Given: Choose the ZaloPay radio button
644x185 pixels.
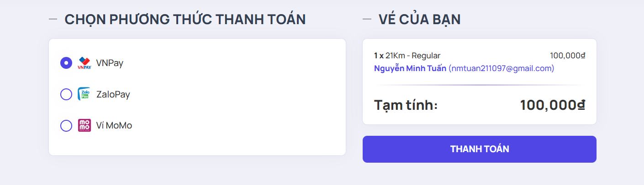Looking at the screenshot, I should [66, 94].
